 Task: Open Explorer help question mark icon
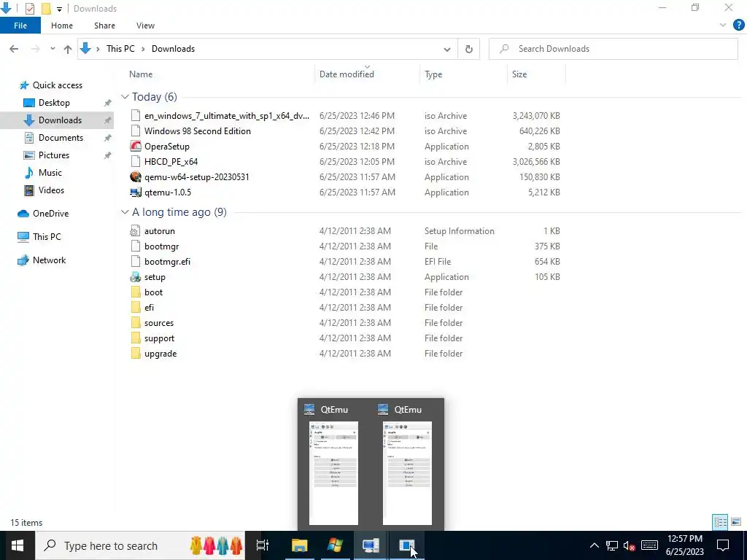738,26
